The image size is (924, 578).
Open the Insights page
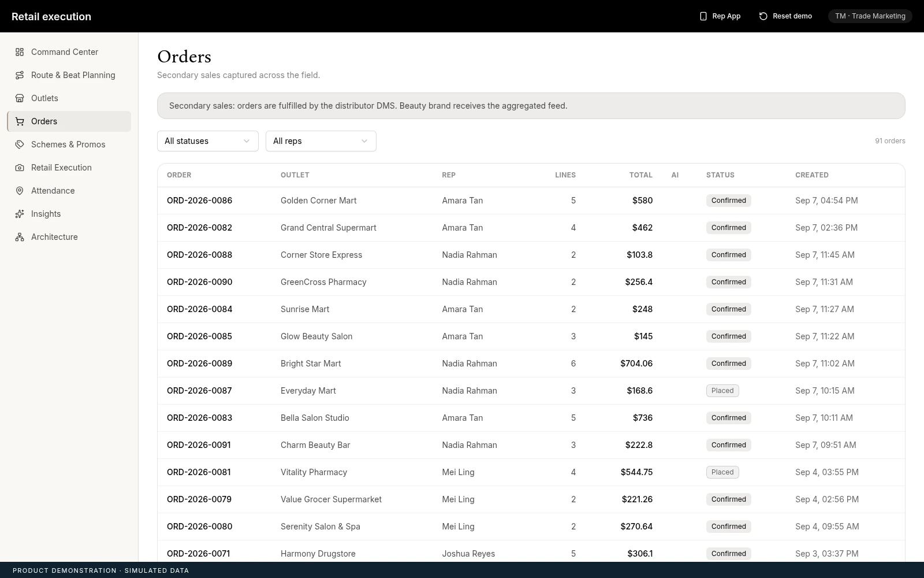coord(69,214)
